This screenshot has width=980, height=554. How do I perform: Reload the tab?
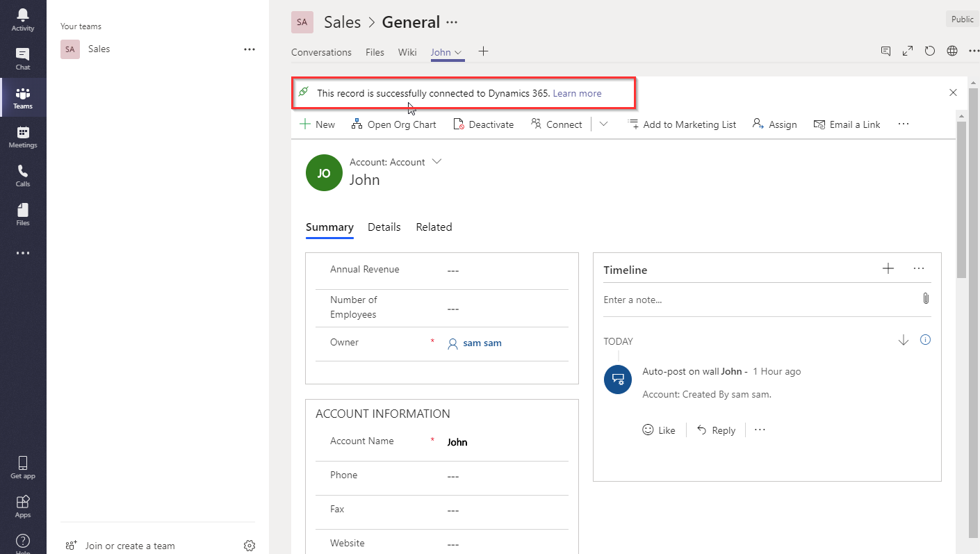click(930, 51)
